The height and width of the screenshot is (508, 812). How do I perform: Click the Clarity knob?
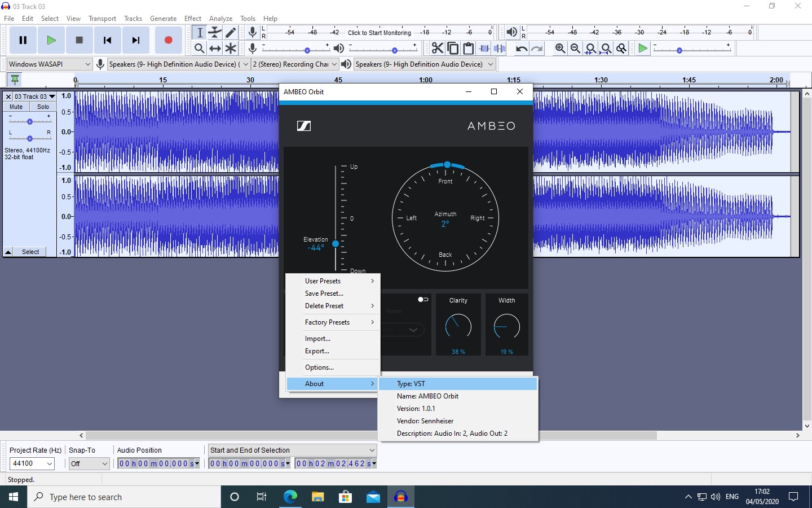pos(458,327)
